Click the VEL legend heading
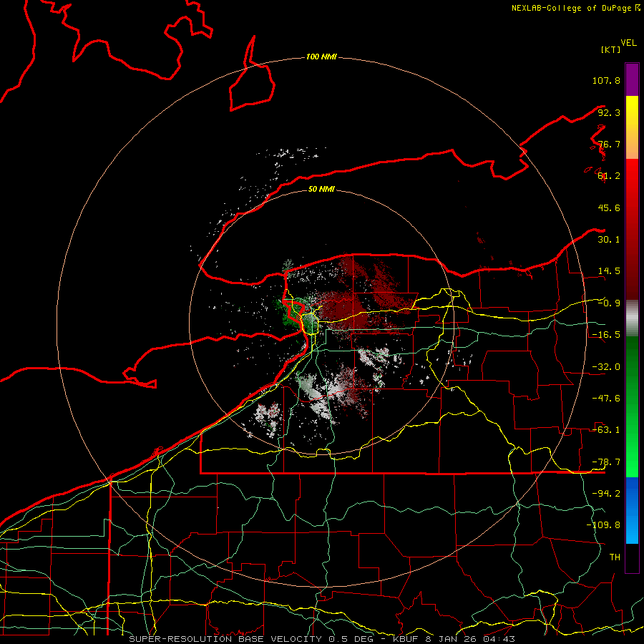Image resolution: width=644 pixels, height=644 pixels. (x=628, y=43)
